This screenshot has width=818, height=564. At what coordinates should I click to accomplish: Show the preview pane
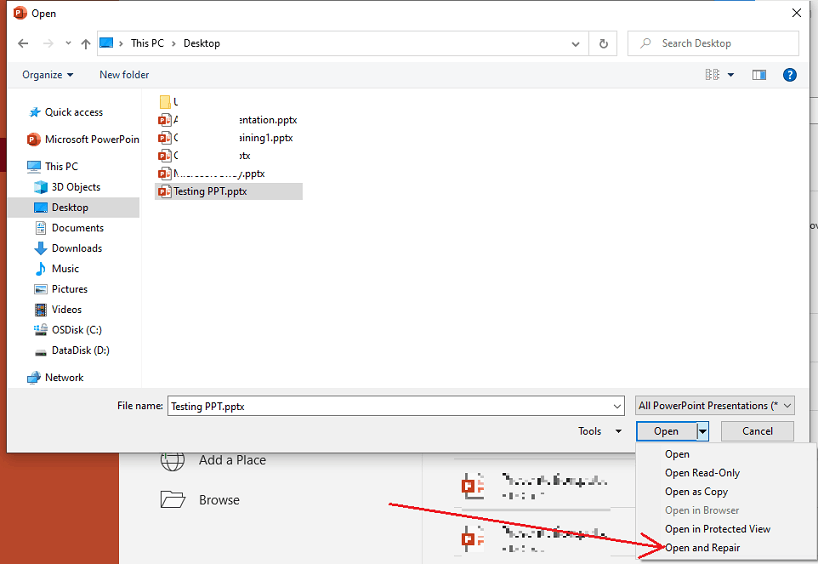pyautogui.click(x=759, y=75)
